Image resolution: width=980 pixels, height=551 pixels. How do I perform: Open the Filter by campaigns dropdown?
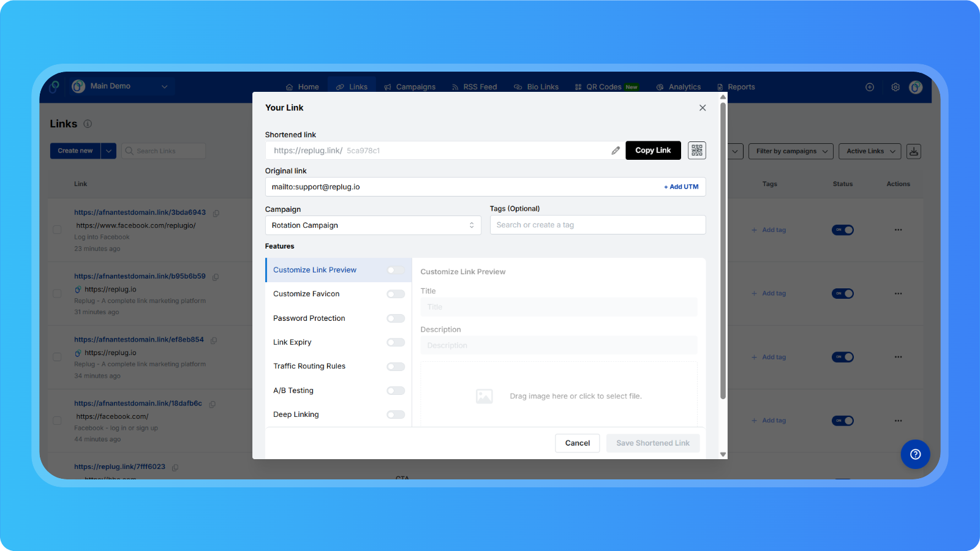pyautogui.click(x=790, y=151)
